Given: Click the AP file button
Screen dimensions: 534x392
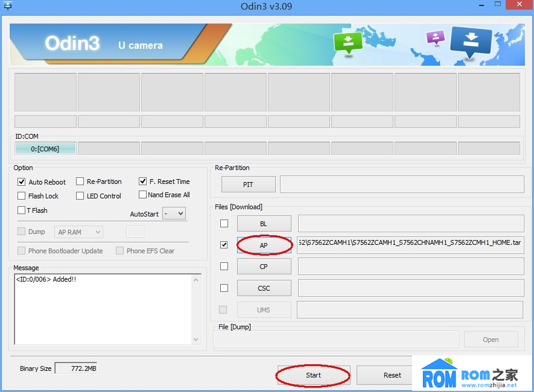Looking at the screenshot, I should click(x=264, y=245).
